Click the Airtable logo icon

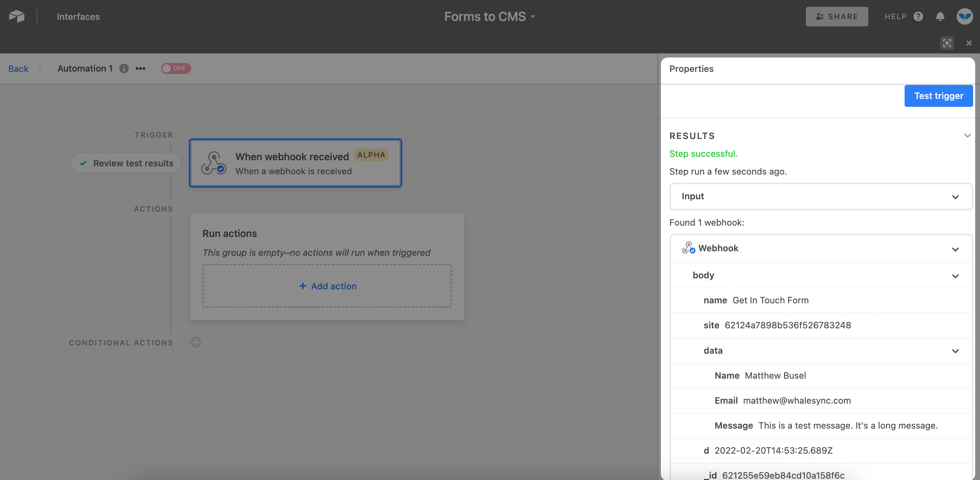click(16, 16)
